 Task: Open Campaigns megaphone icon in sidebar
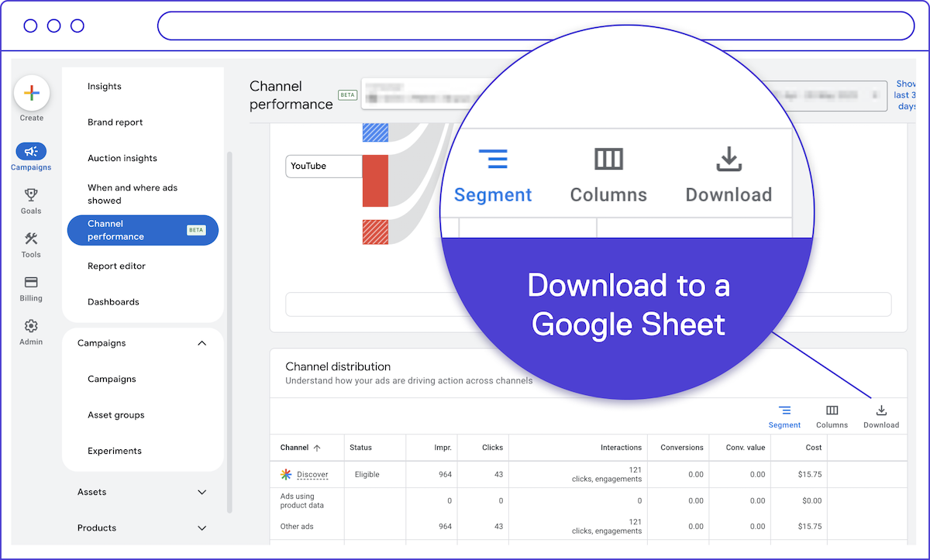point(31,152)
